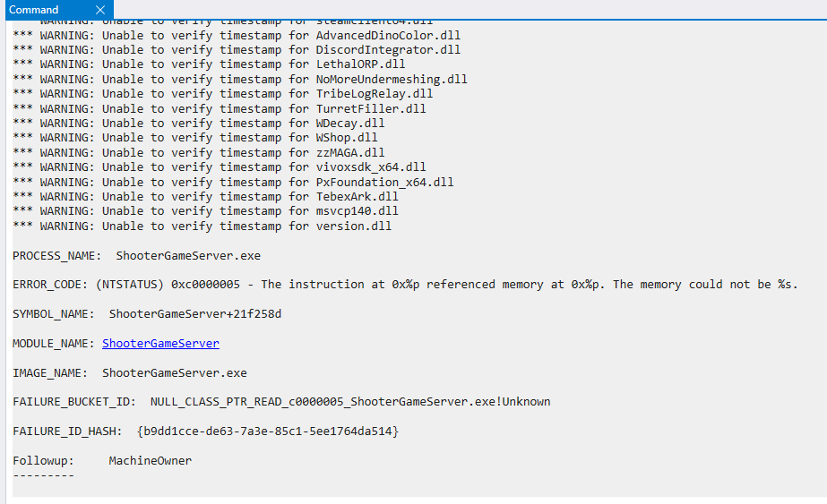The height and width of the screenshot is (504, 827).
Task: Click the NoMoreUndermeshing.dll warning line
Action: click(240, 79)
